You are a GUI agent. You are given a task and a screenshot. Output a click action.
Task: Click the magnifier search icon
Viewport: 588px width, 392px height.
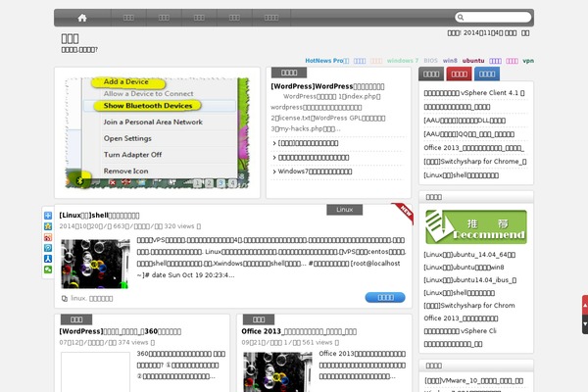click(461, 18)
